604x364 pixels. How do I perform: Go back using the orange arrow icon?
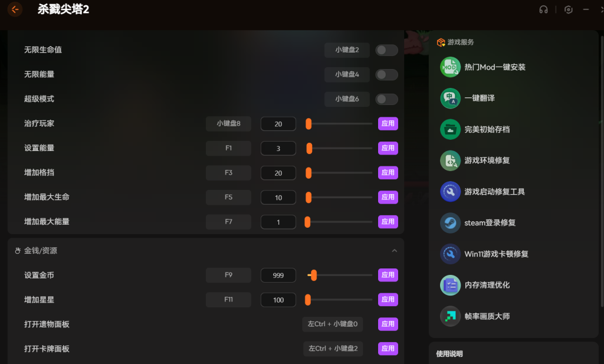[15, 9]
